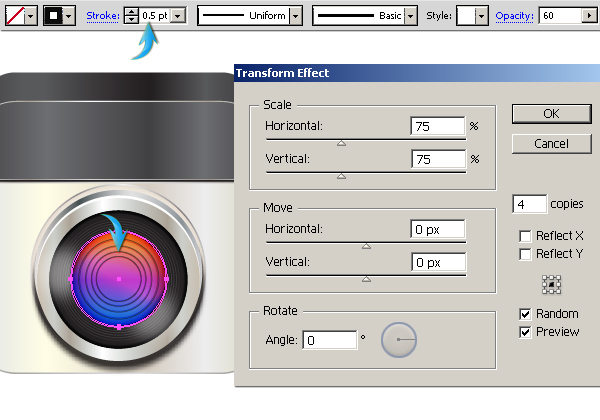The height and width of the screenshot is (420, 600).
Task: Click the copies count field
Action: [x=530, y=204]
